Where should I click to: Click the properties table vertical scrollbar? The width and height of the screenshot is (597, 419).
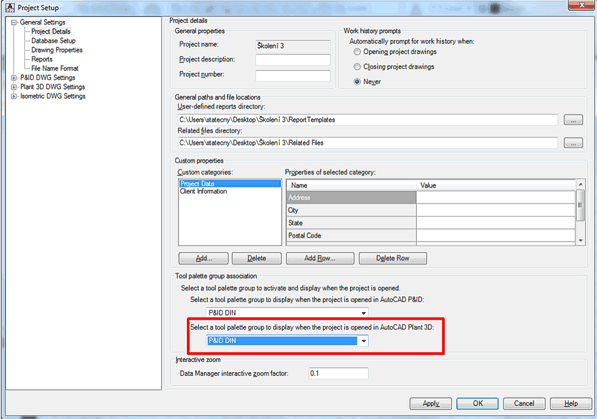580,213
